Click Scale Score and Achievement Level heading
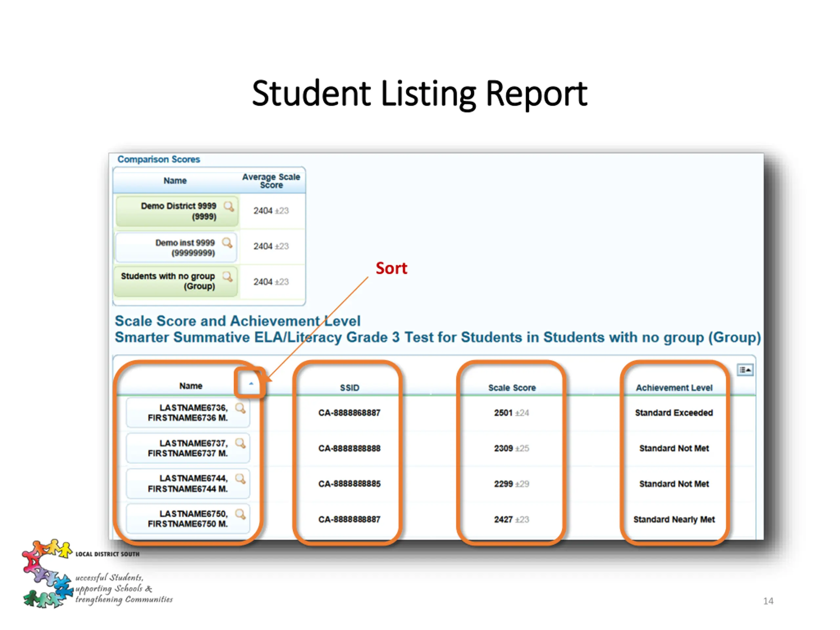This screenshot has width=840, height=630. point(238,321)
